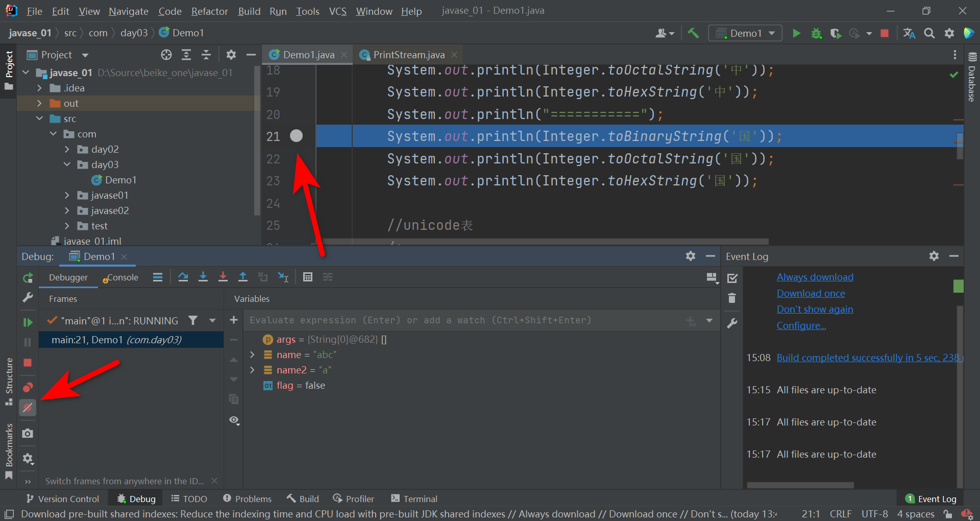The image size is (980, 521).
Task: Click the filter frames funnel icon
Action: click(x=193, y=320)
